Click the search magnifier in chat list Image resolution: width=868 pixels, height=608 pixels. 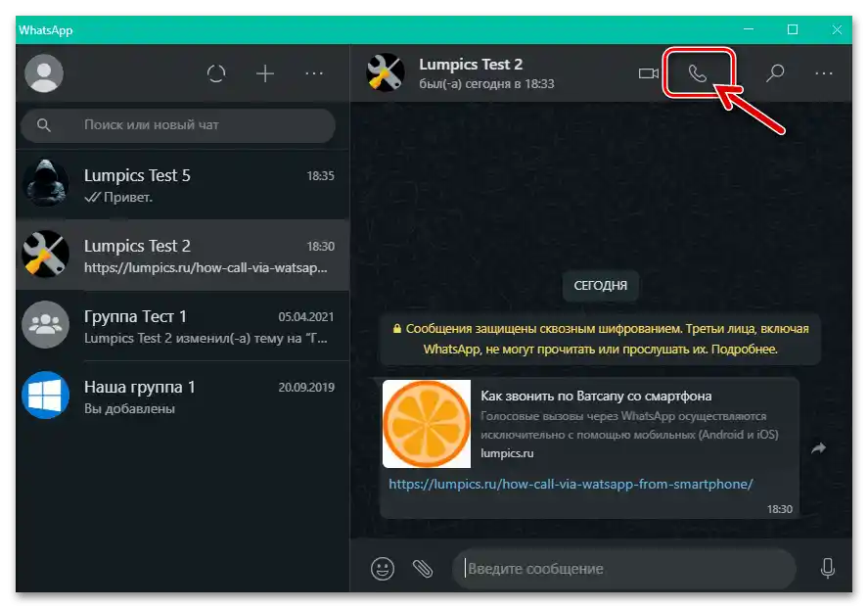click(x=44, y=125)
